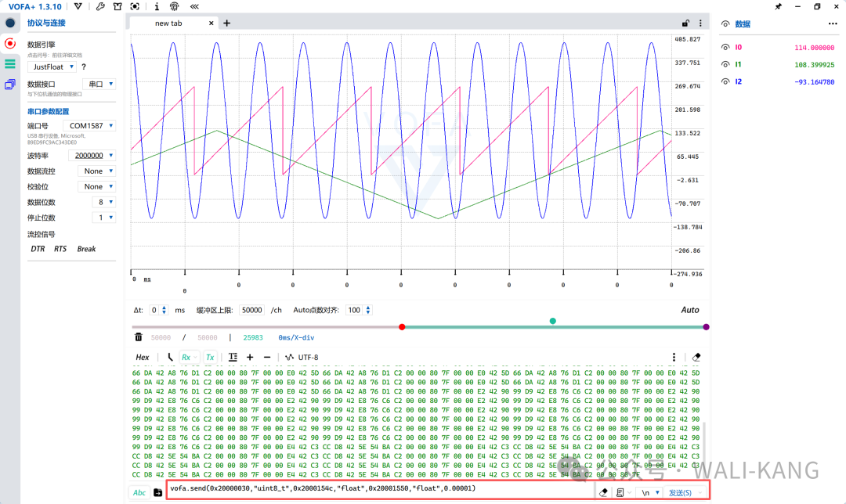Viewport: 846px width, 504px height.
Task: Click the DTR flow control signal button
Action: pos(38,249)
